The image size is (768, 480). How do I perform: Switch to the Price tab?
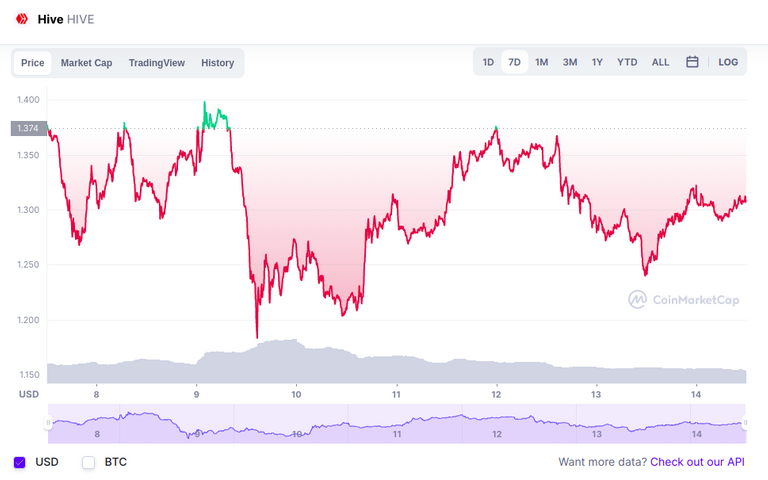click(x=32, y=63)
